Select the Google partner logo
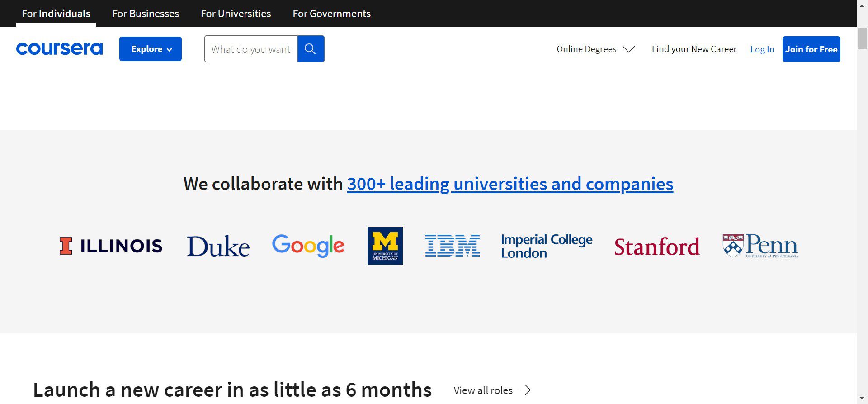868x404 pixels. coord(308,246)
